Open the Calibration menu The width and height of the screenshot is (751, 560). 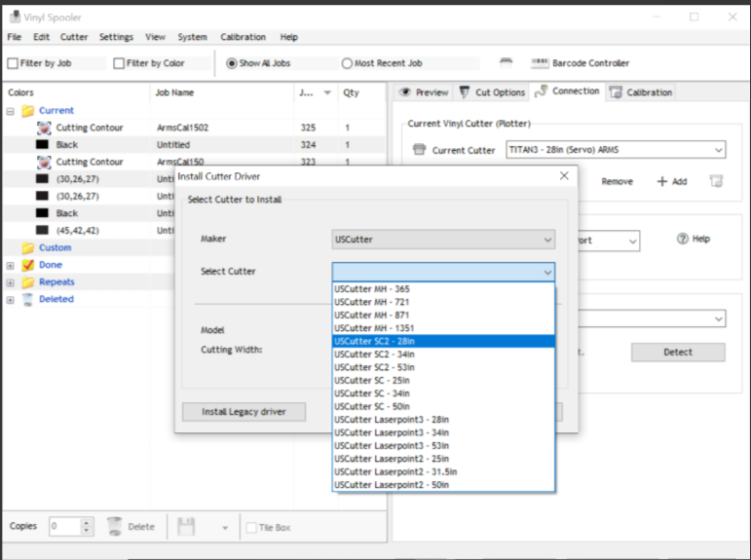pyautogui.click(x=243, y=37)
